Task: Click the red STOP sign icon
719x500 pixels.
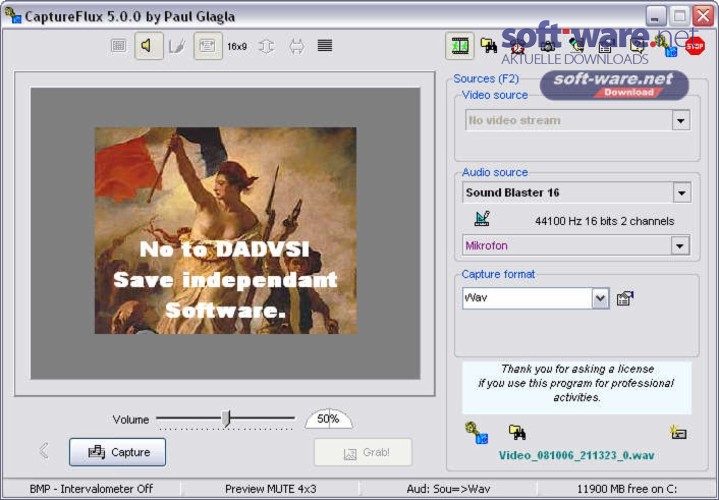Action: click(x=695, y=46)
